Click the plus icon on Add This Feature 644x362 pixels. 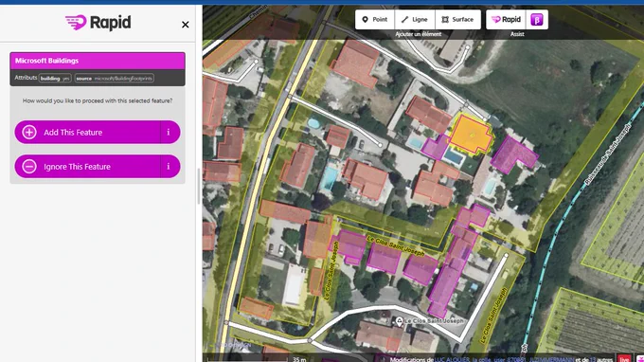pyautogui.click(x=29, y=133)
